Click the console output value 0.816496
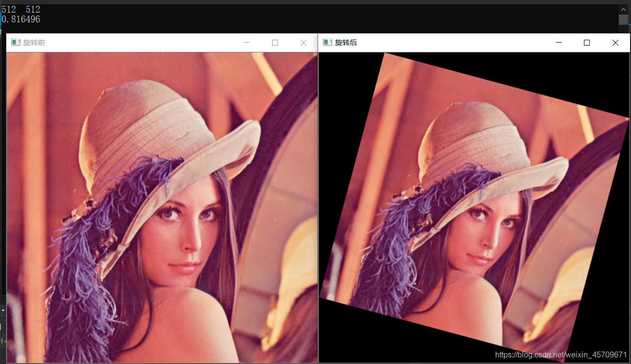The image size is (631, 364). (x=21, y=19)
